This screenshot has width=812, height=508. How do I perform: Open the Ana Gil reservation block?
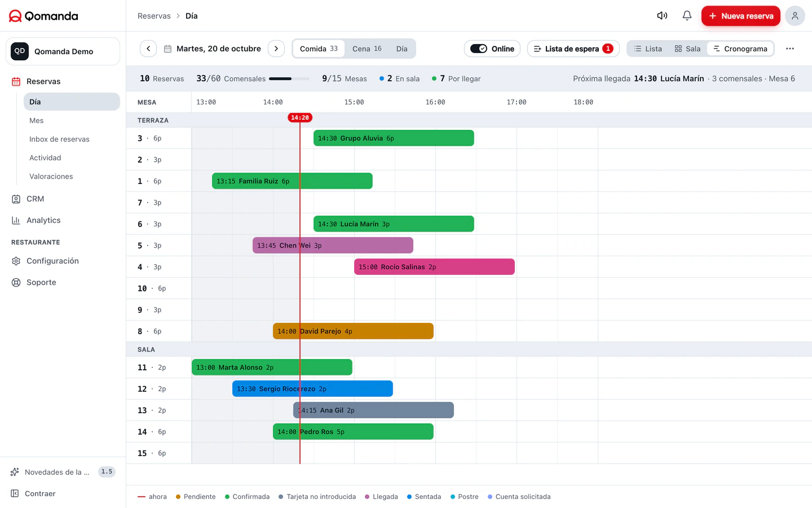(x=373, y=410)
